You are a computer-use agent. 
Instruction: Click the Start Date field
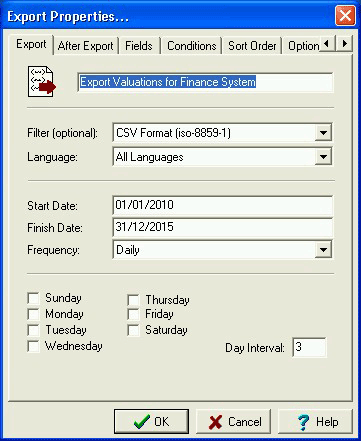click(x=223, y=205)
